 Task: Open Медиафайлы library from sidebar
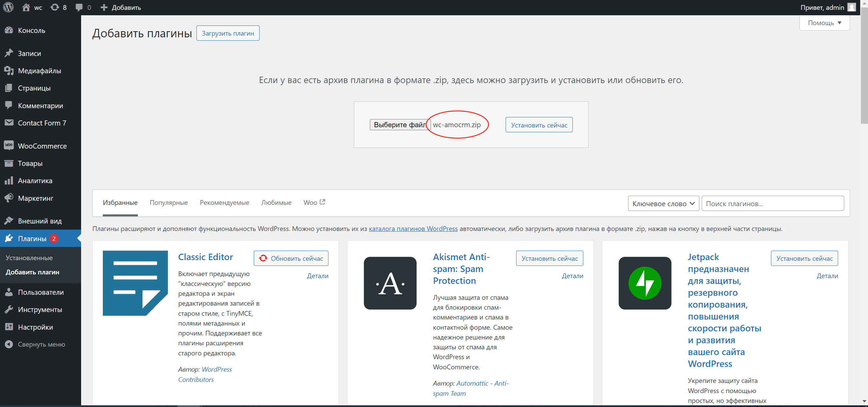(x=39, y=71)
